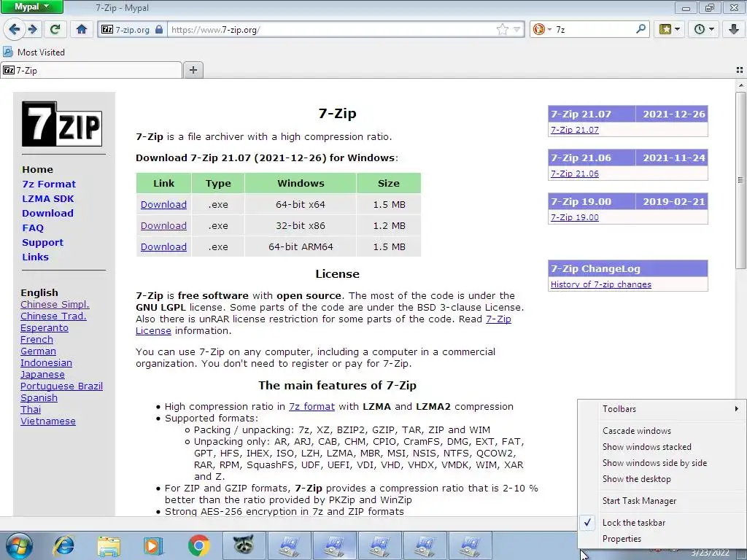Screen dimensions: 747x560
Task: Click the 7-ZIP logo image
Action: click(62, 124)
